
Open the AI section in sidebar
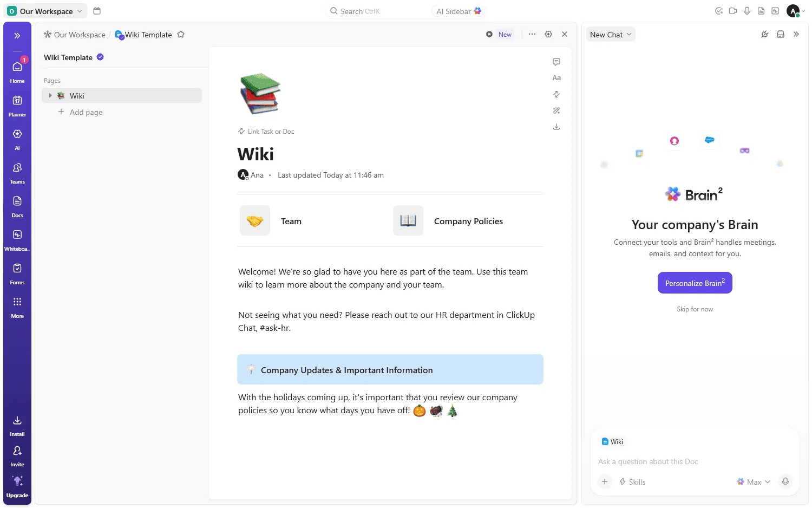pos(17,139)
